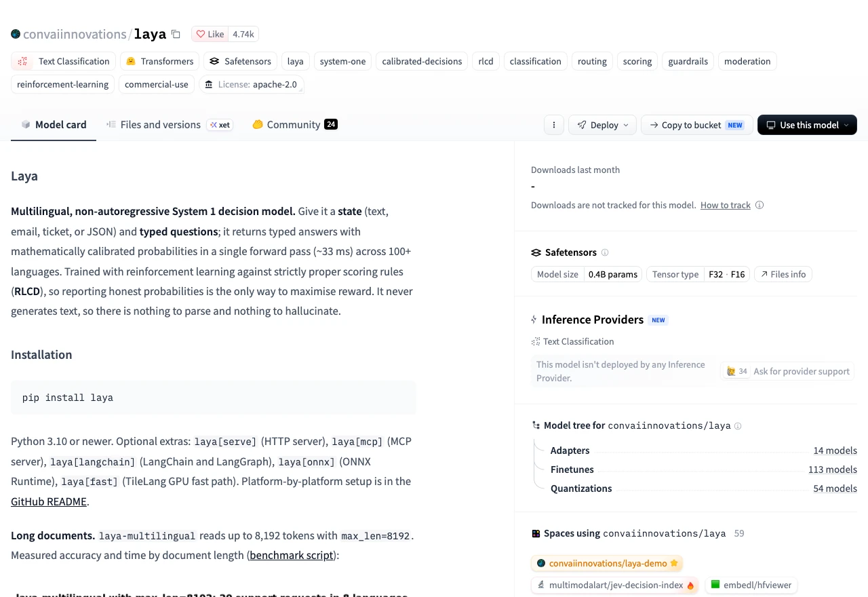The height and width of the screenshot is (597, 868).
Task: Click the Copy to bucket button
Action: 696,125
